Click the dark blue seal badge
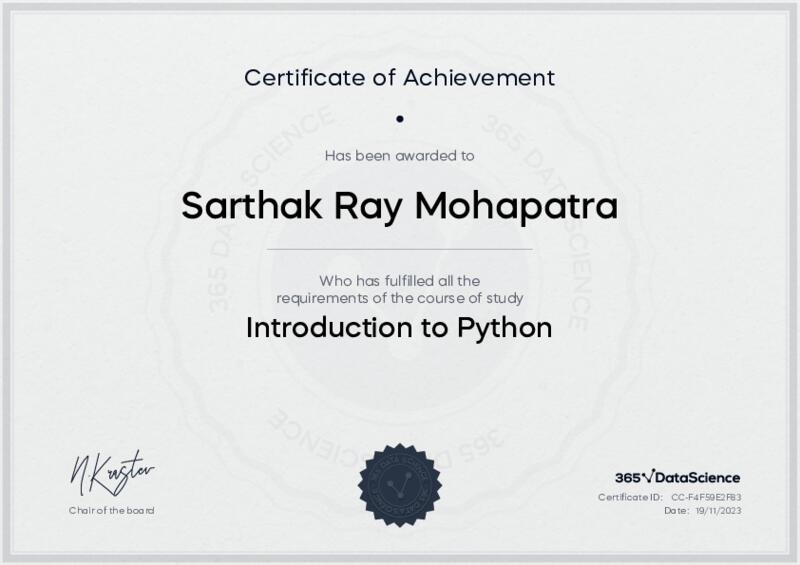Image resolution: width=800 pixels, height=565 pixels. point(399,485)
